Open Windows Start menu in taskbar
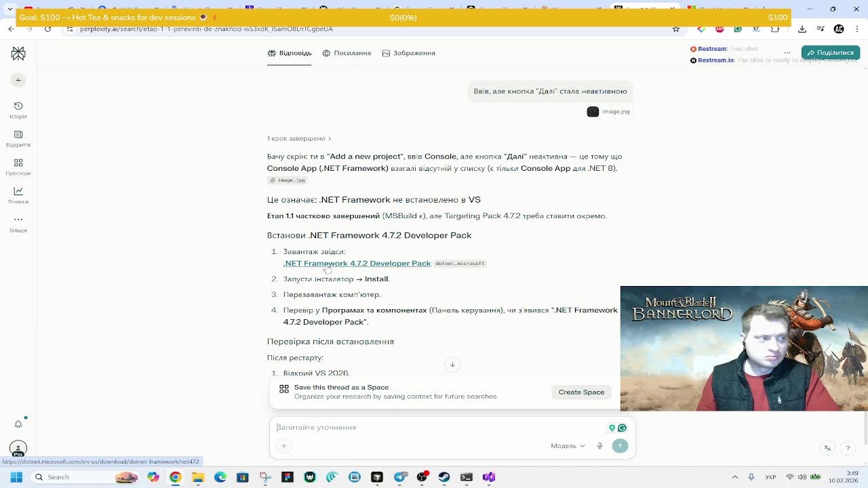The width and height of the screenshot is (868, 488). (16, 477)
